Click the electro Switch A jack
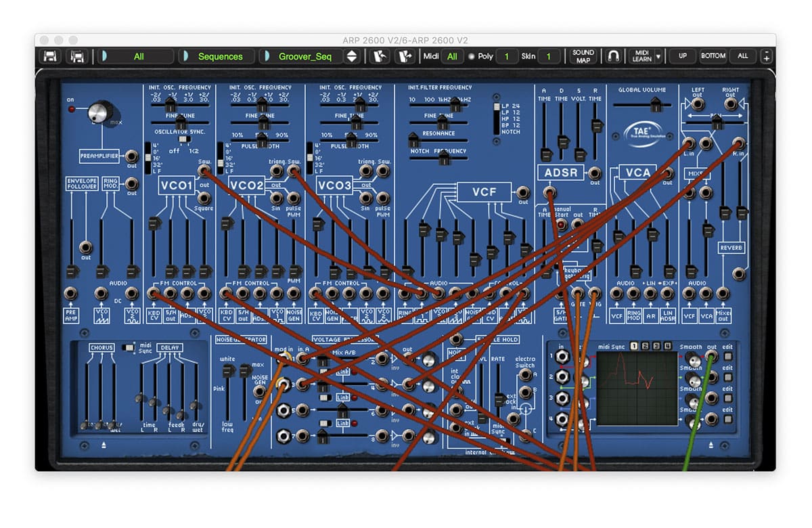 [x=525, y=374]
